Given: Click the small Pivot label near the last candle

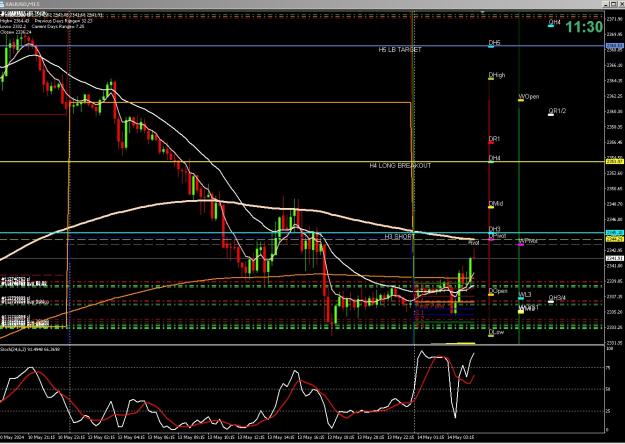Looking at the screenshot, I should click(x=474, y=243).
